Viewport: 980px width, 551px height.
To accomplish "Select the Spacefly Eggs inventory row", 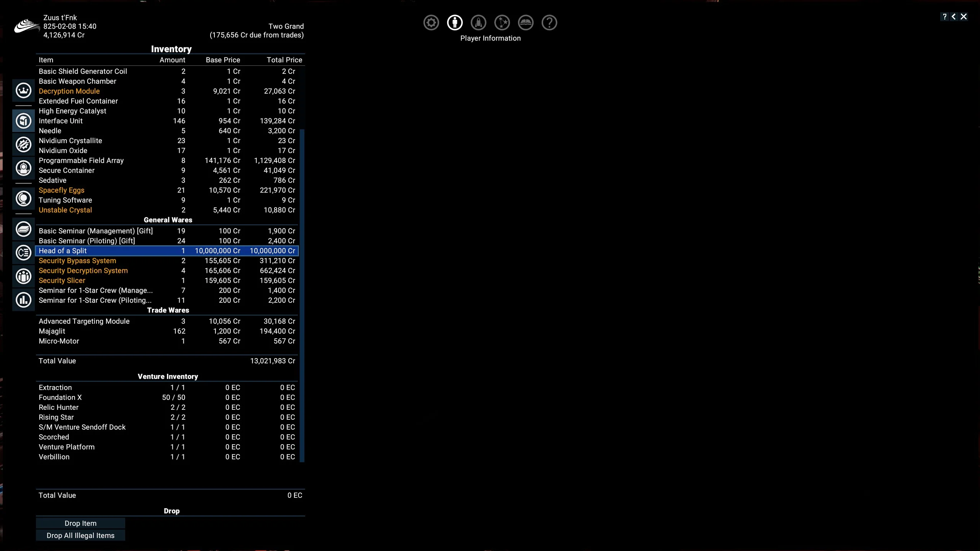I will coord(167,190).
